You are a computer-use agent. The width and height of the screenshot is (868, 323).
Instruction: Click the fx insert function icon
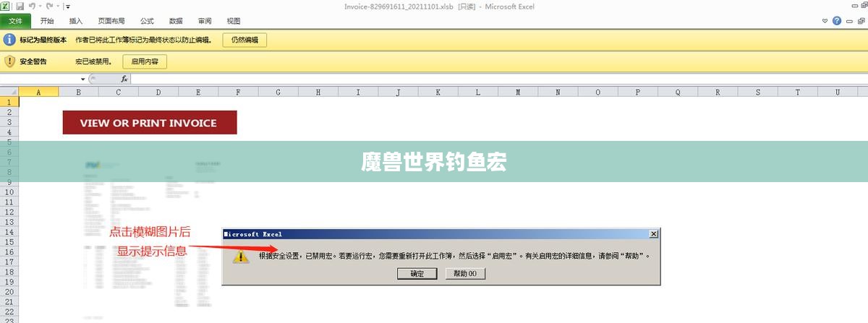[124, 79]
